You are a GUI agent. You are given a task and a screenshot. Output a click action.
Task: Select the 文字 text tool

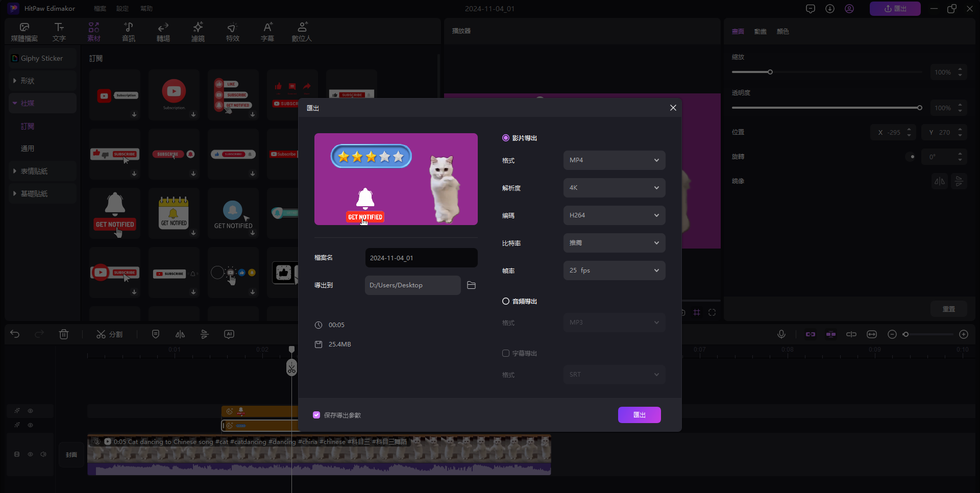[x=59, y=32]
